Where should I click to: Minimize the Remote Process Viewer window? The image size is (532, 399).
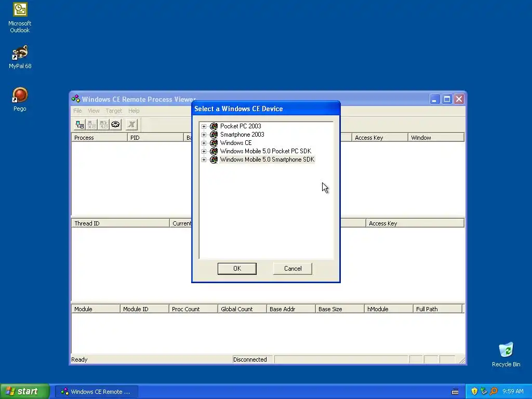tap(435, 99)
